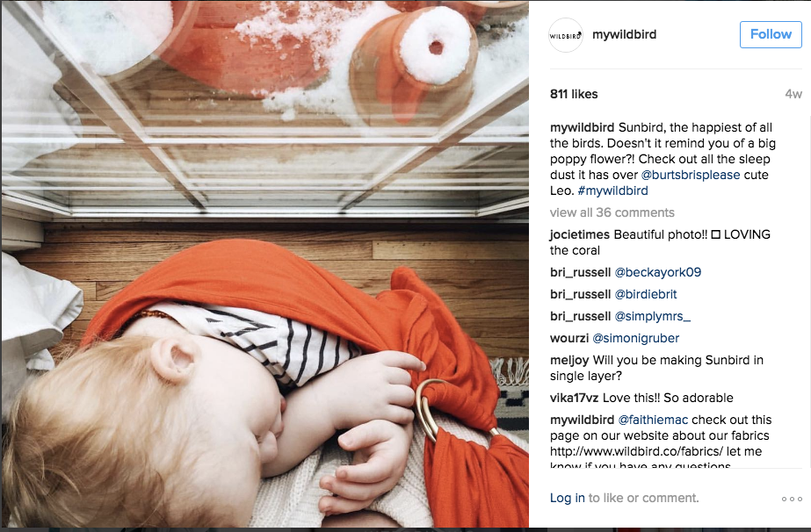The width and height of the screenshot is (811, 532).
Task: Open jocietimes commenter profile
Action: (x=579, y=234)
